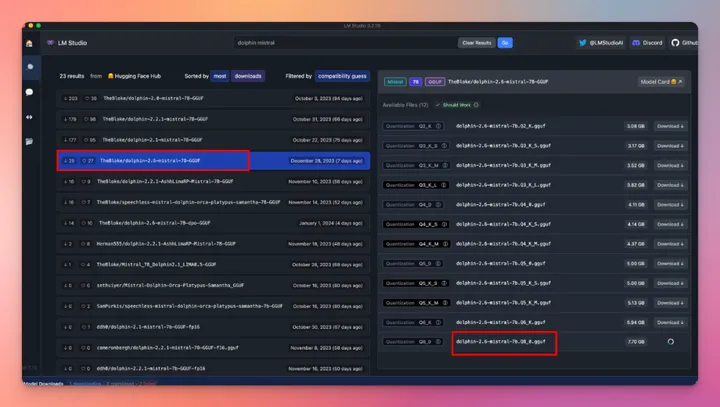Click the LM Studio logo icon

click(x=50, y=43)
